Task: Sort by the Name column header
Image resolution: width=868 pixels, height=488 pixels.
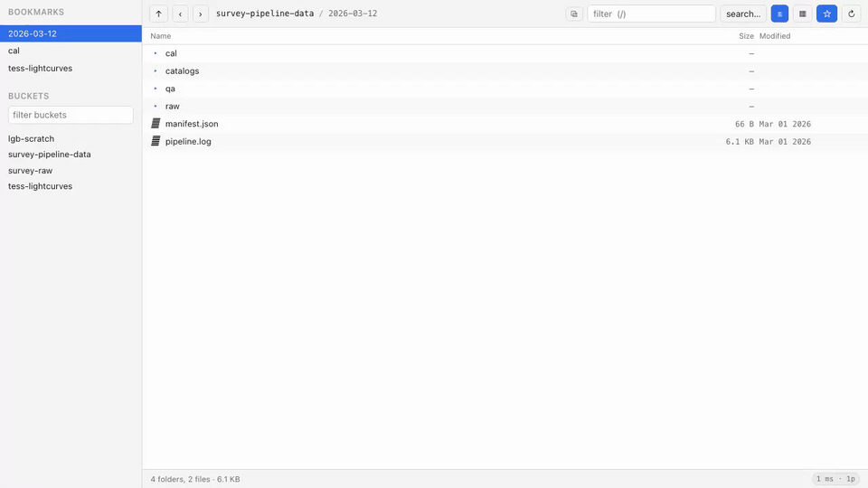Action: pyautogui.click(x=161, y=36)
